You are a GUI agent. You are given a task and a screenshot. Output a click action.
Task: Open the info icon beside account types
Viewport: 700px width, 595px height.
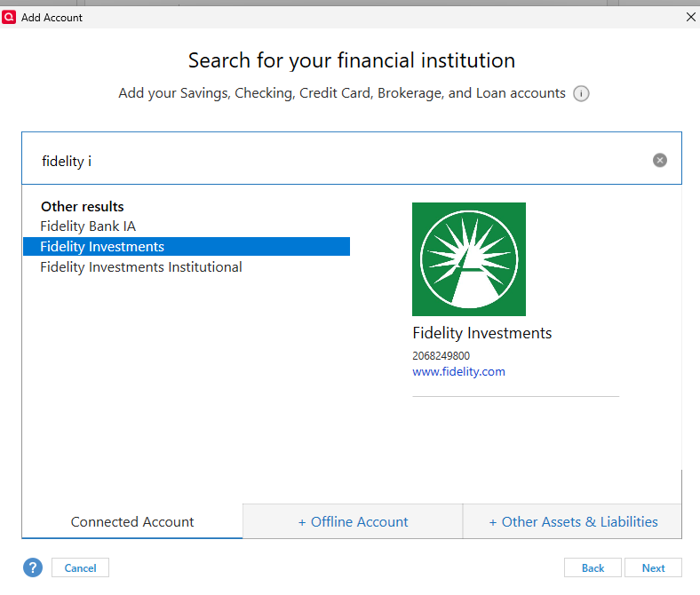[581, 94]
